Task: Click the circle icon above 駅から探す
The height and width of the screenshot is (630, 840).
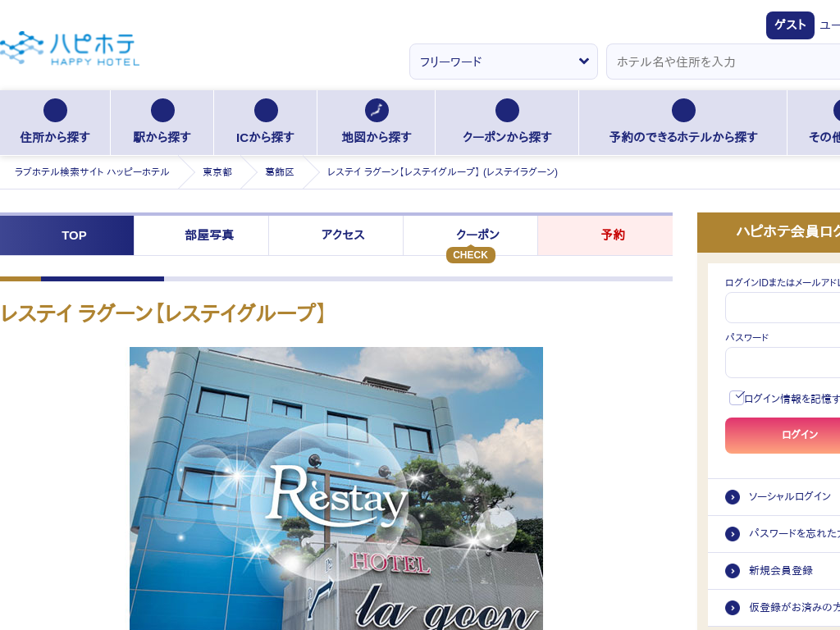Action: 162,111
